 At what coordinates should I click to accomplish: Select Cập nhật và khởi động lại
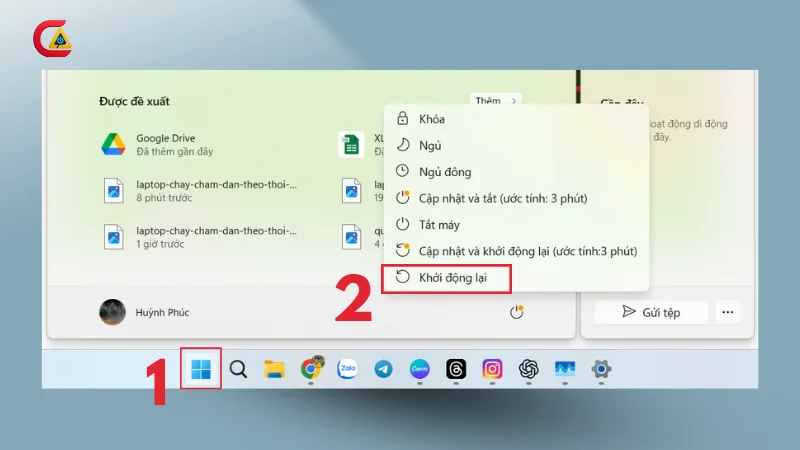point(516,251)
